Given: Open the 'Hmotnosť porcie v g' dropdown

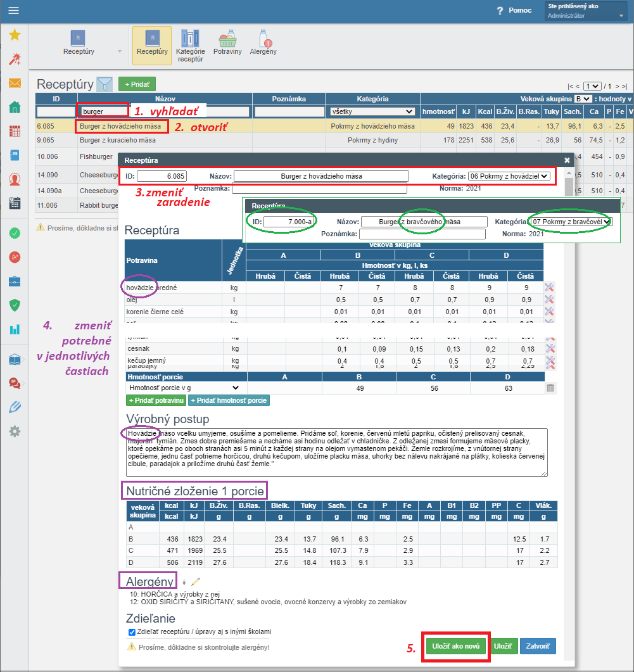Looking at the screenshot, I should tap(184, 388).
